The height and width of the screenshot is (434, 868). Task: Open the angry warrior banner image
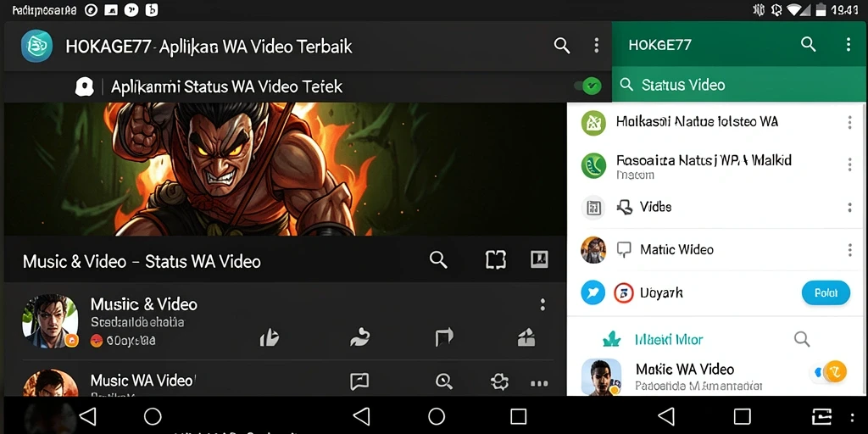285,169
